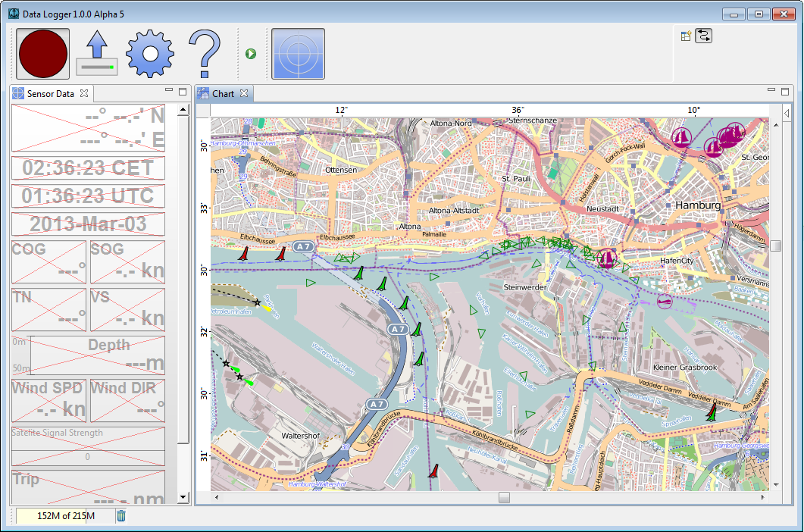Click the red record button

pos(43,54)
